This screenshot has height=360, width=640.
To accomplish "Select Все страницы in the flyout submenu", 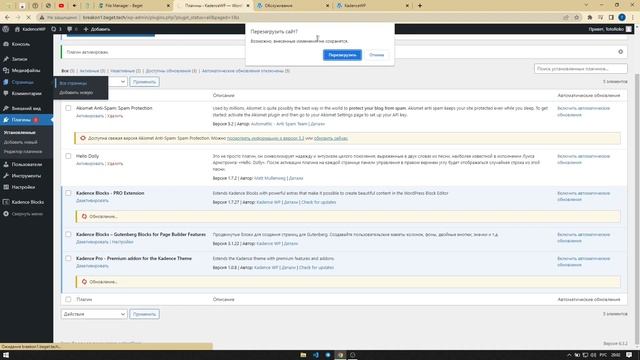I will coord(73,83).
